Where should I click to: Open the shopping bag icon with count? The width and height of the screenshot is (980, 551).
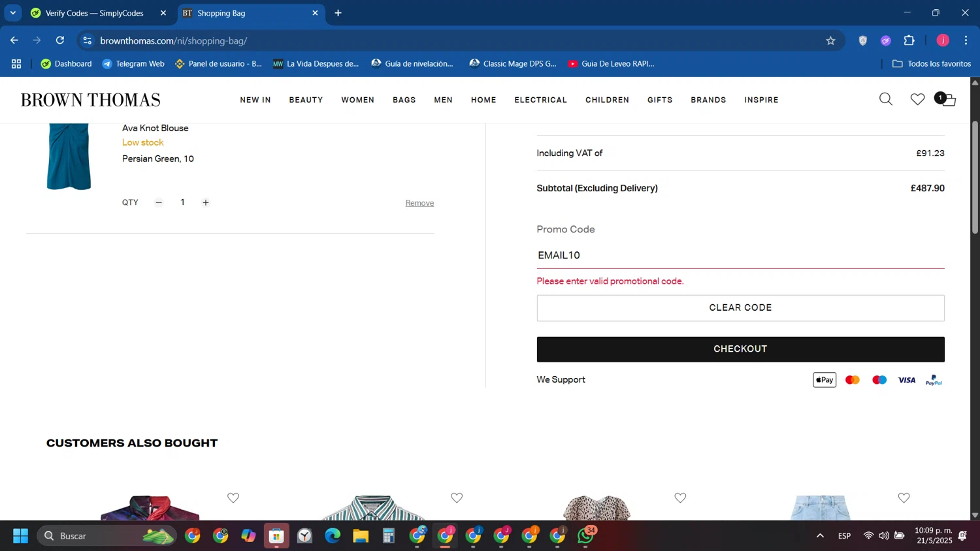point(945,99)
